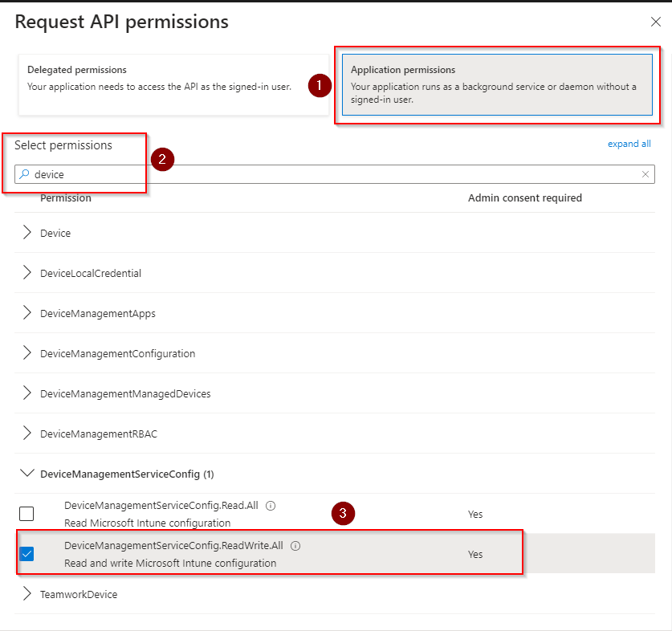Uncheck the DeviceManagementServiceConfig.ReadWrite.All checkbox
The width and height of the screenshot is (672, 631).
pyautogui.click(x=26, y=554)
